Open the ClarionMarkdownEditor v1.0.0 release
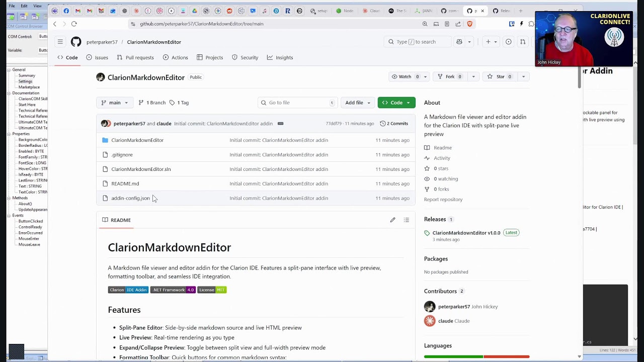The height and width of the screenshot is (362, 644). click(x=466, y=233)
